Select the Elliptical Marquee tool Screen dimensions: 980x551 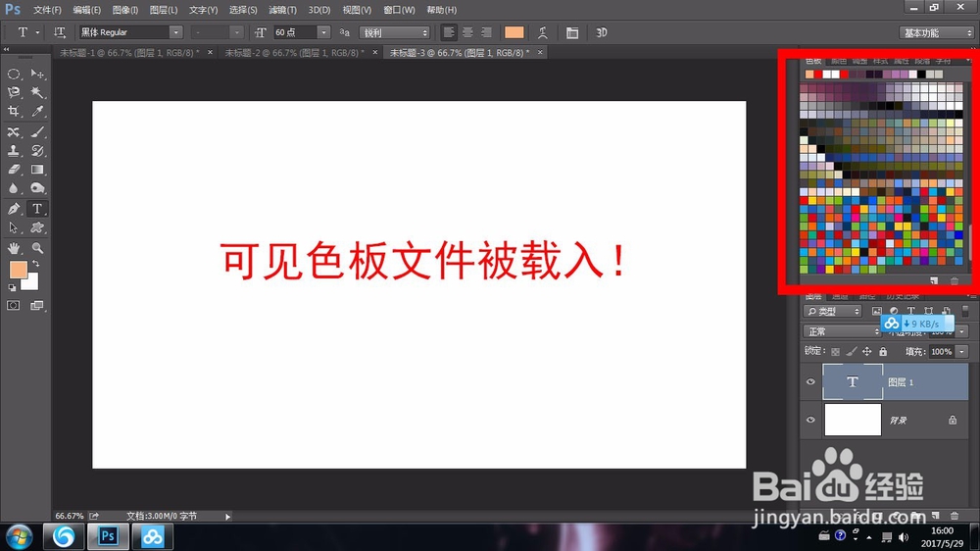point(13,74)
